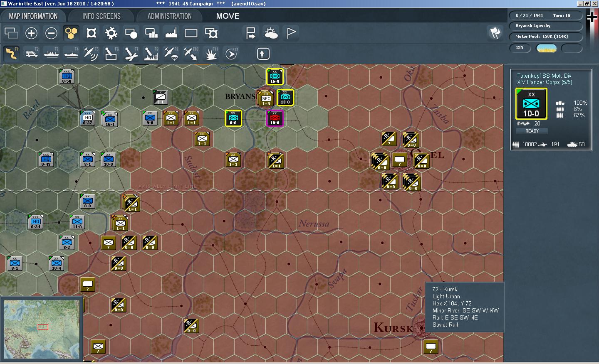The image size is (599, 364).
Task: Switch to the Info Screens tab
Action: coord(101,16)
